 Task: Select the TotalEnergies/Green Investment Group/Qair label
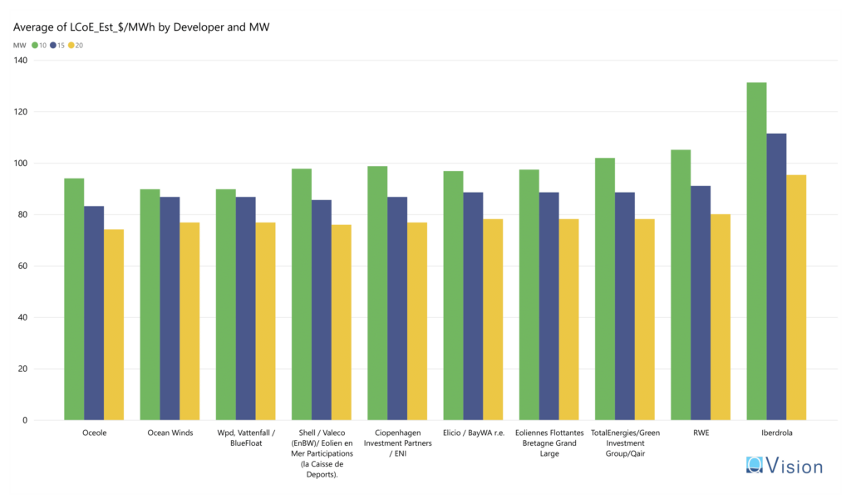tap(625, 443)
